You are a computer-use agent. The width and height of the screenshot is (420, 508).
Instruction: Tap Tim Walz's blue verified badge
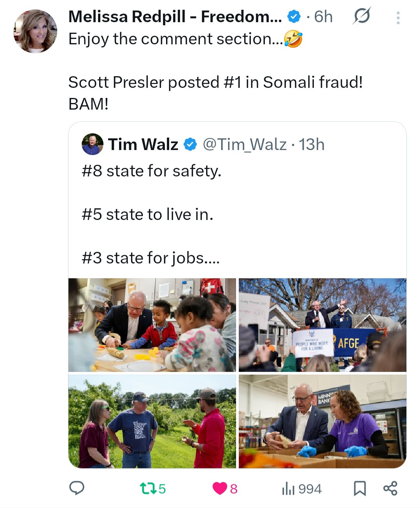(x=190, y=145)
